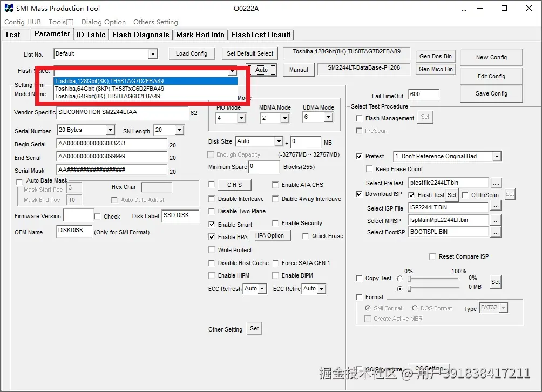Expand the SN Length dropdown

[x=179, y=130]
